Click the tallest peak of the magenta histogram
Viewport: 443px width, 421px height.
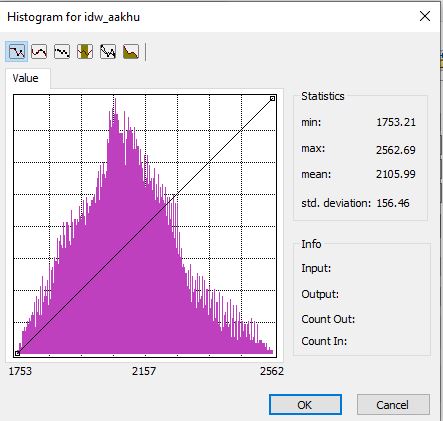click(x=115, y=100)
